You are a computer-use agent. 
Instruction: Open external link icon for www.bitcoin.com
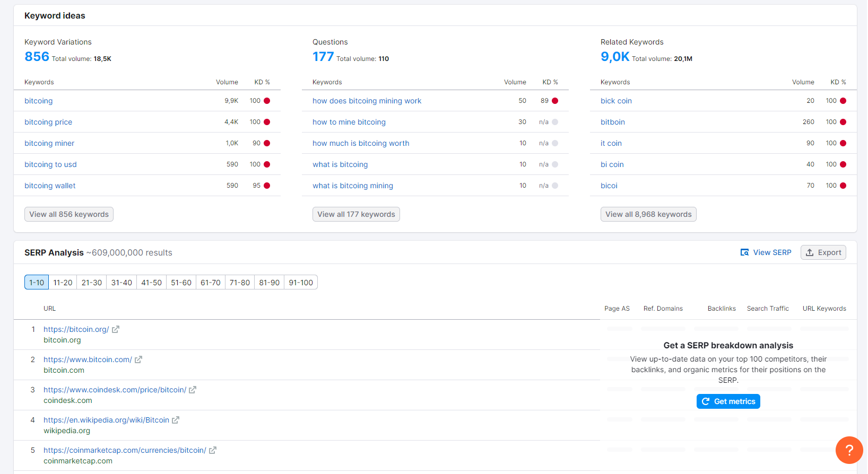(138, 359)
